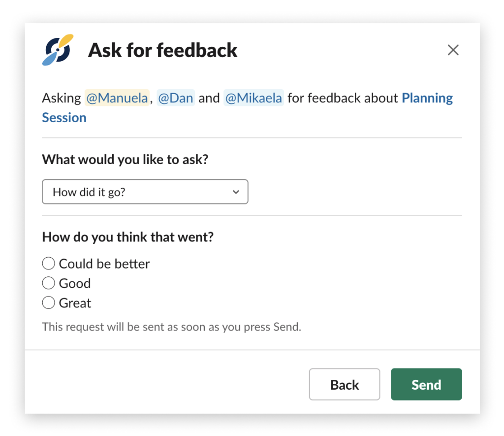Close the Ask for feedback dialog

[453, 50]
